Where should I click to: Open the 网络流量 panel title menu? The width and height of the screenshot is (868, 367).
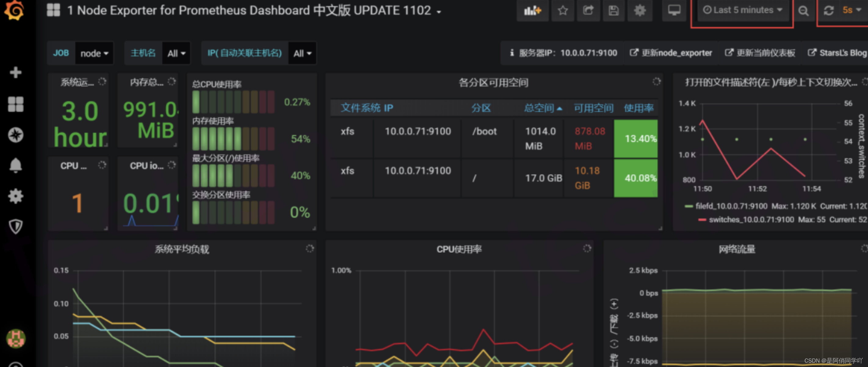tap(736, 249)
